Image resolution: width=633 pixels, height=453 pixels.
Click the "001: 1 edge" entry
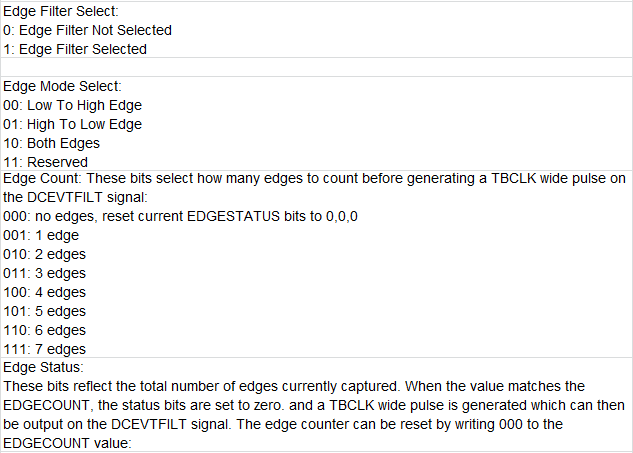pos(41,235)
